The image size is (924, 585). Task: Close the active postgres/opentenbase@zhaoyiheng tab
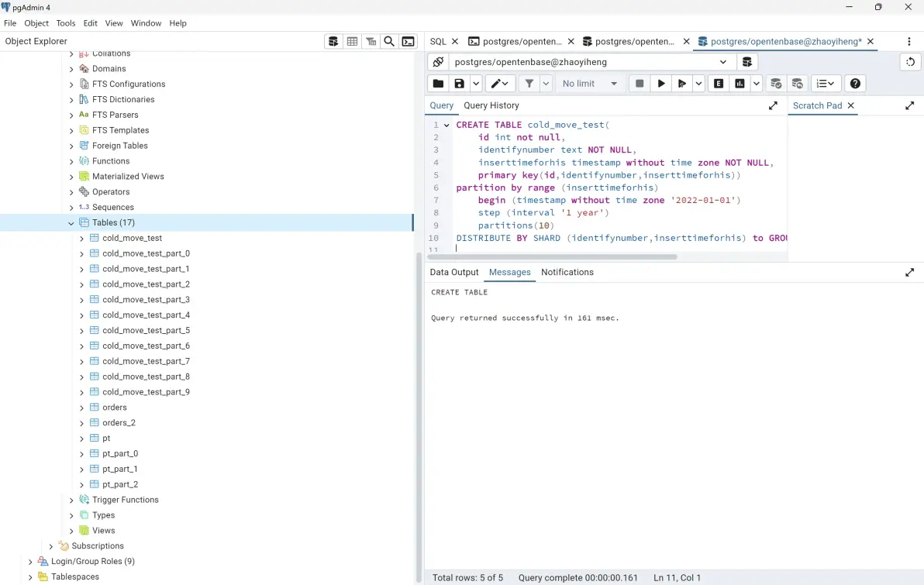[x=871, y=41]
